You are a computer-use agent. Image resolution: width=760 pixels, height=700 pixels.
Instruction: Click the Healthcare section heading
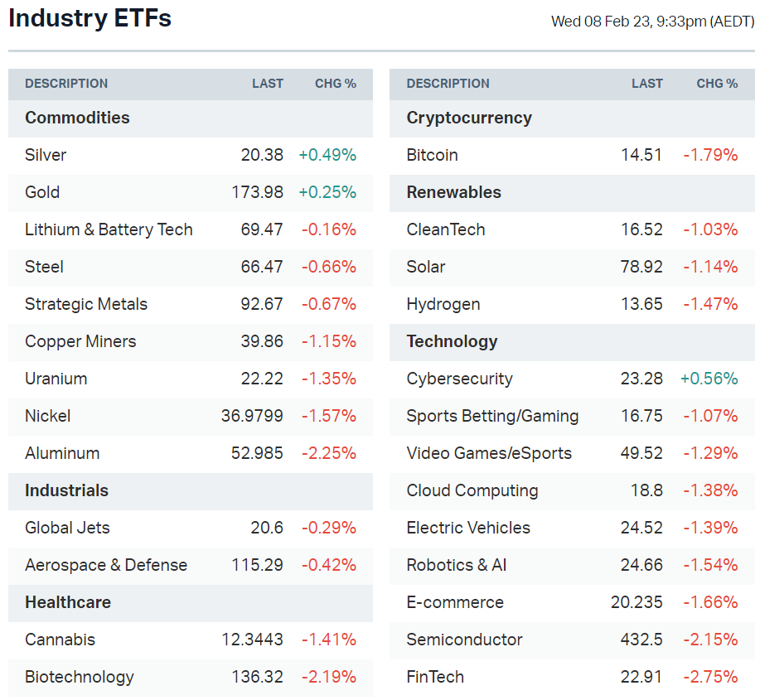(x=68, y=602)
